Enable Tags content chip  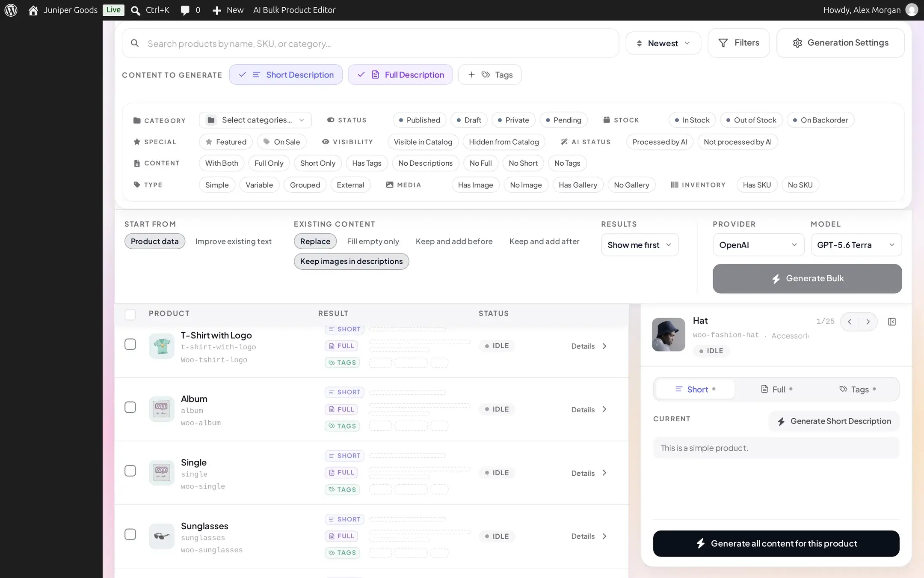pyautogui.click(x=490, y=74)
